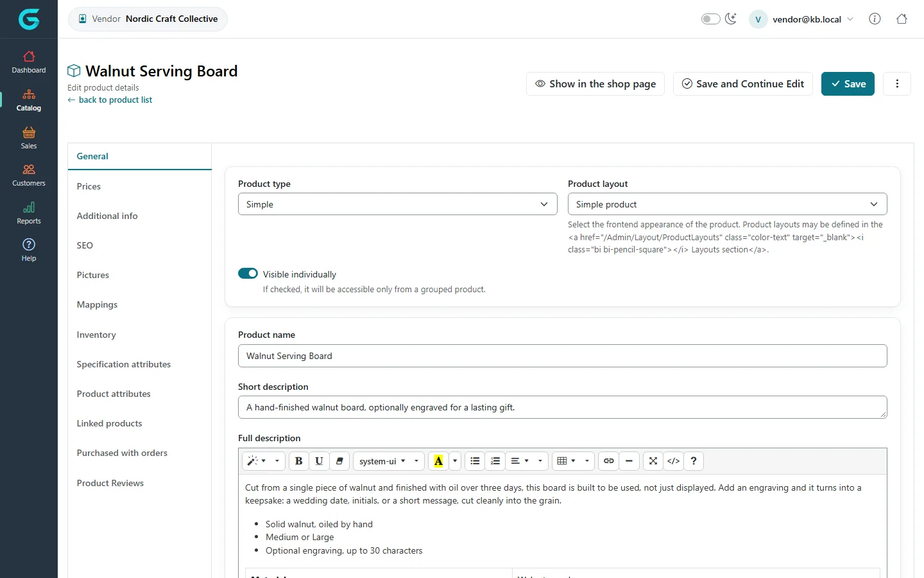Click Save and Continue Edit
The height and width of the screenshot is (578, 924).
[743, 83]
